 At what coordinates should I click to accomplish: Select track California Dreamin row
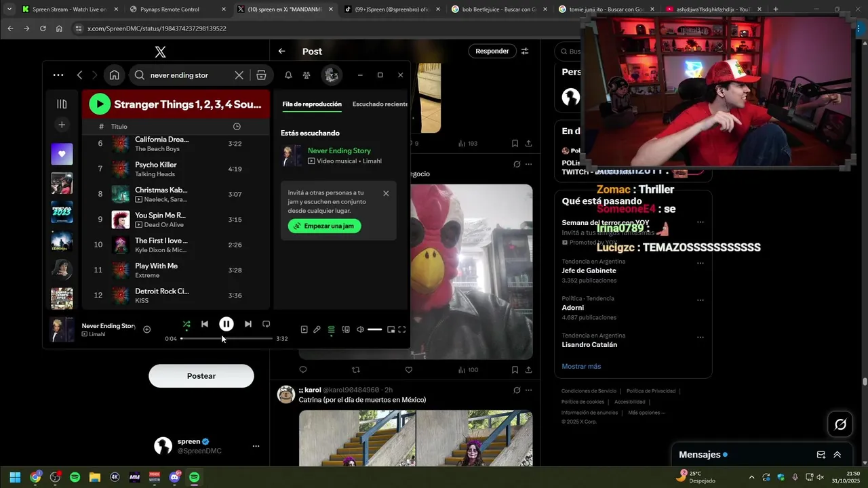pyautogui.click(x=176, y=144)
